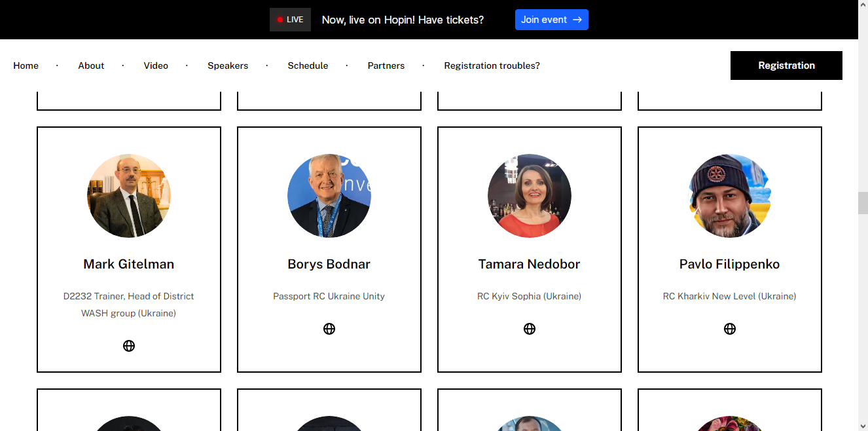Select Tamara Nedobor's portrait image
This screenshot has height=431, width=868.
530,196
